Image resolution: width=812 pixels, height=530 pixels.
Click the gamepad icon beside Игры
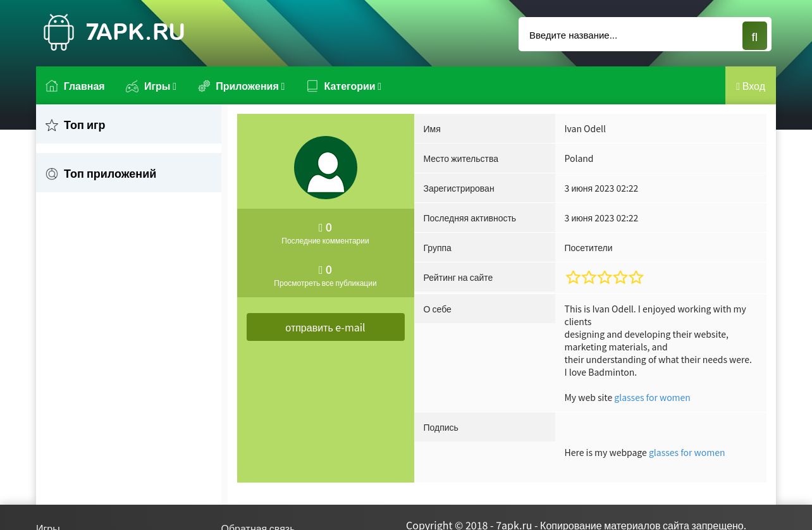pos(132,87)
